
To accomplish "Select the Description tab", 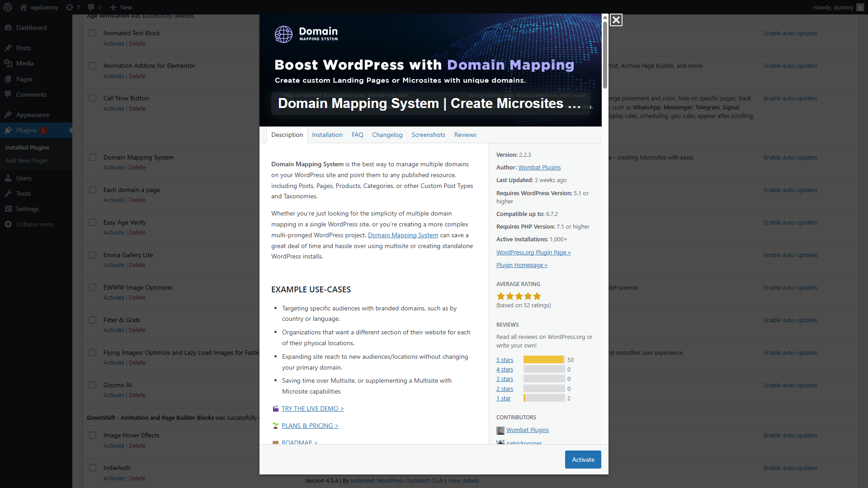I will 287,135.
